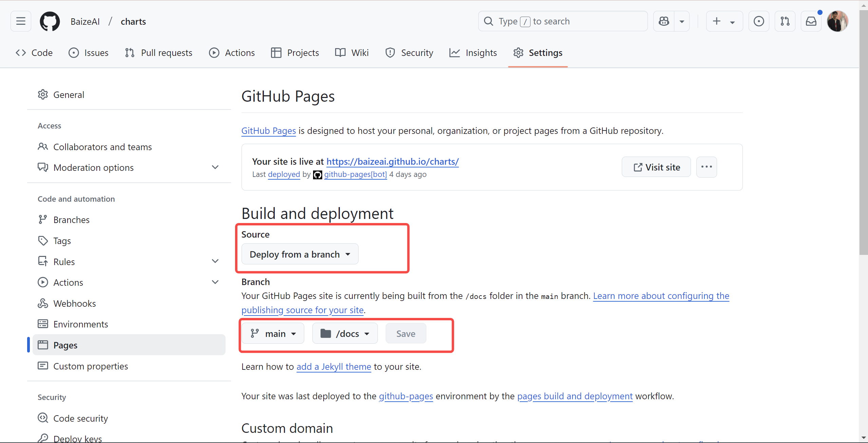The height and width of the screenshot is (443, 868).
Task: Open the charts repository link
Action: pos(133,21)
